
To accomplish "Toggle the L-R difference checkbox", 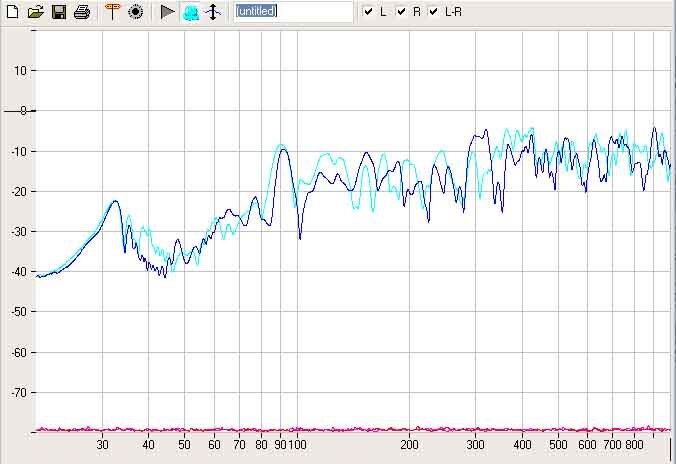I will [433, 12].
